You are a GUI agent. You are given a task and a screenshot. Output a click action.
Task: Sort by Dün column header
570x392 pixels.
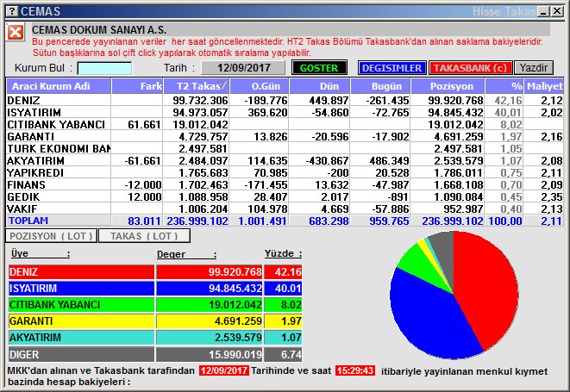320,86
